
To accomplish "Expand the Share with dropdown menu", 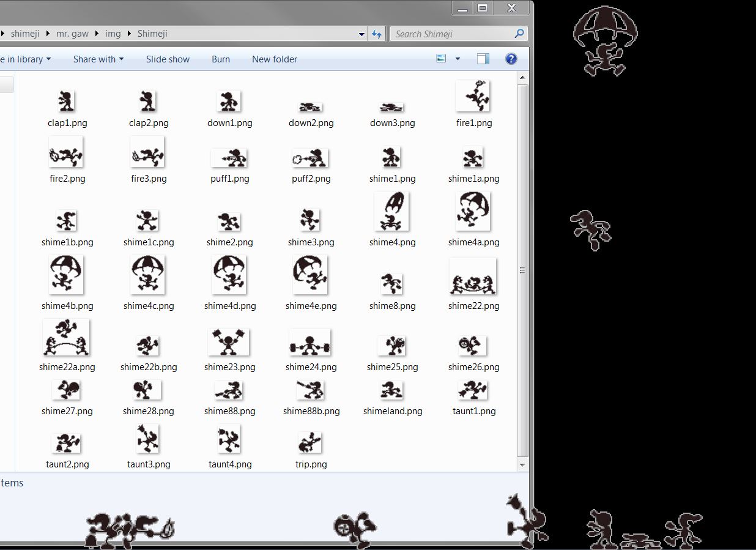I will coord(98,59).
